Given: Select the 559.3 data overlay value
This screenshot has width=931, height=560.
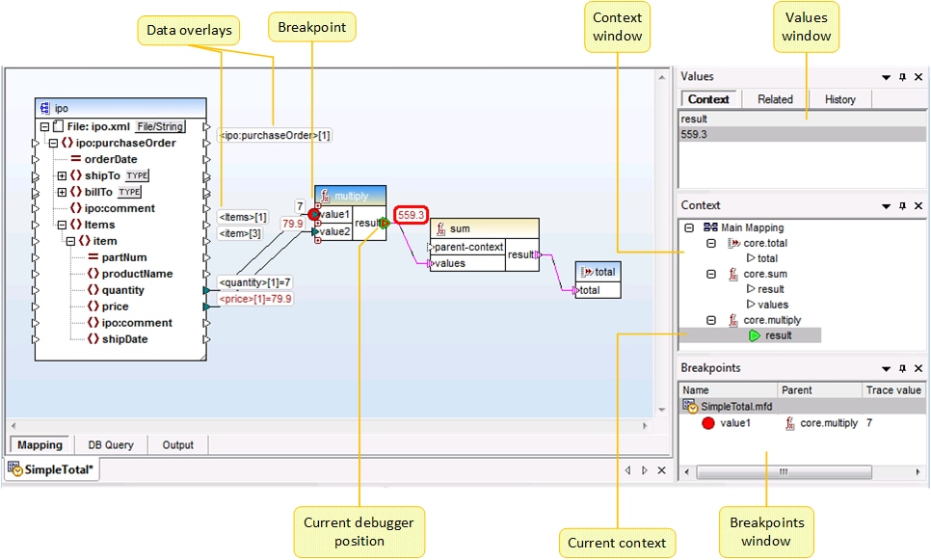Looking at the screenshot, I should [x=411, y=215].
